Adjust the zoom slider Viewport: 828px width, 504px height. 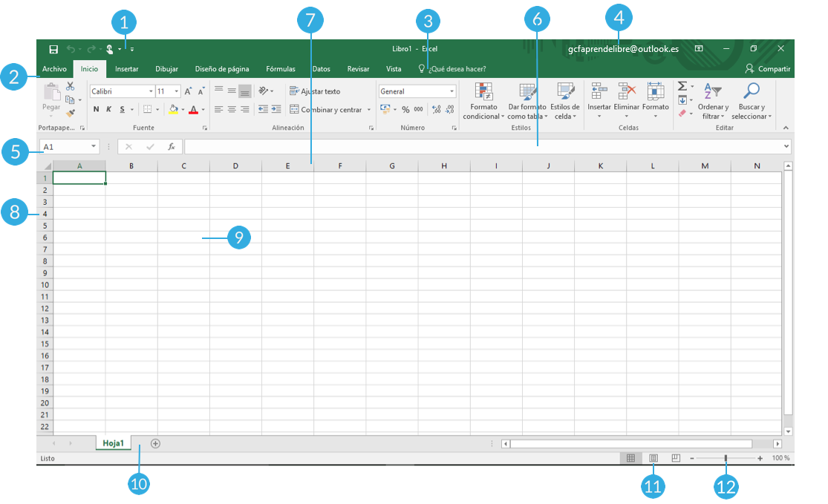(726, 458)
